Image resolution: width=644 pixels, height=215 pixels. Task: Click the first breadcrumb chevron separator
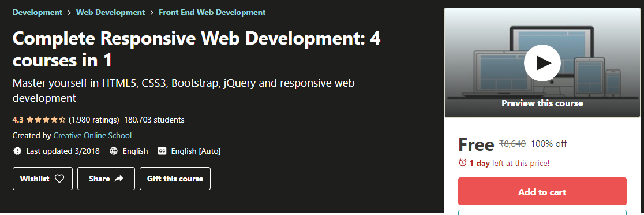point(69,13)
